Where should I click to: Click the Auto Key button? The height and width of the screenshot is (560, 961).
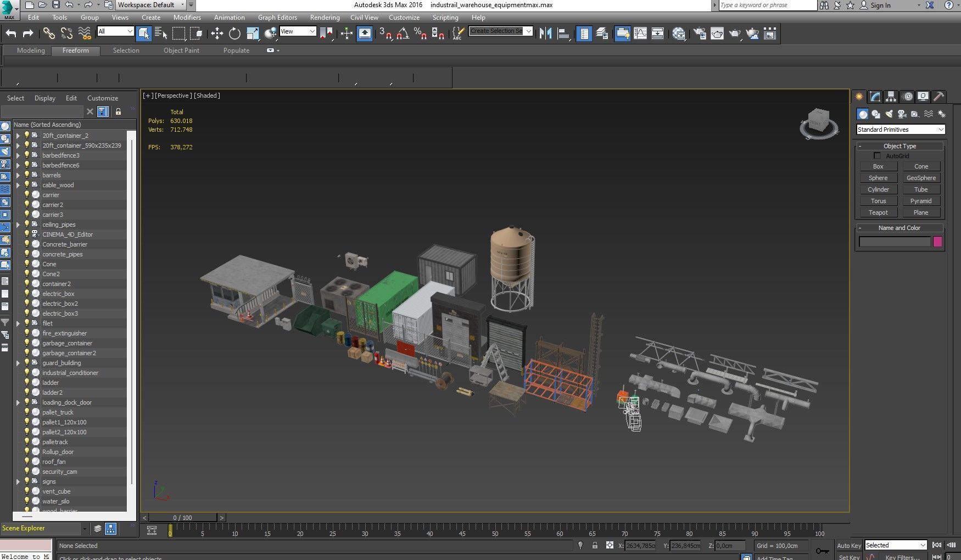coord(848,545)
